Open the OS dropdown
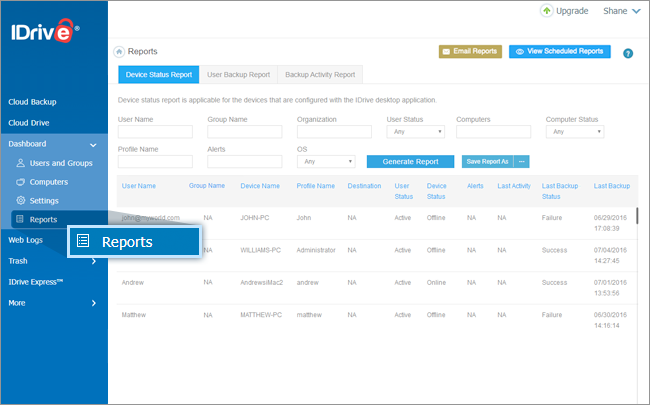 (x=326, y=162)
